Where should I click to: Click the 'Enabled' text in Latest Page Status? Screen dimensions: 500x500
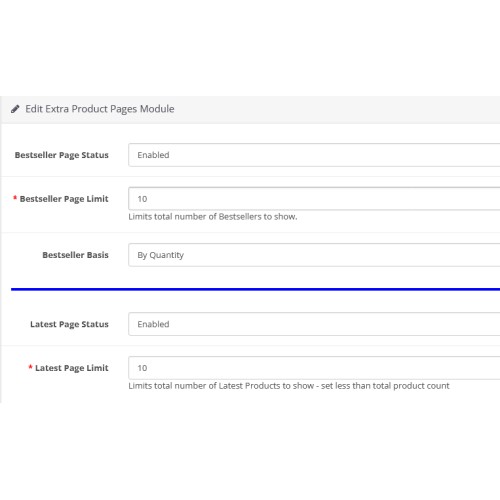(x=153, y=324)
